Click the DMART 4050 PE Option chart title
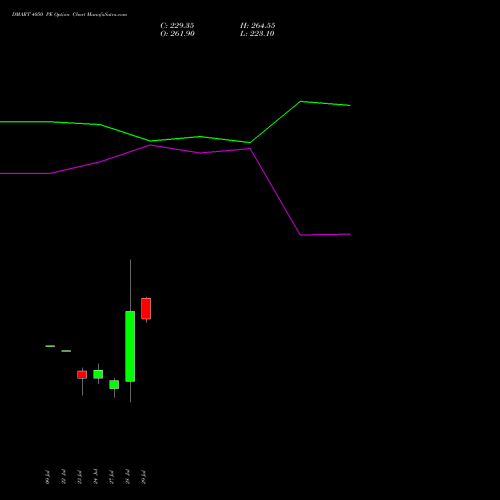 click(x=69, y=15)
